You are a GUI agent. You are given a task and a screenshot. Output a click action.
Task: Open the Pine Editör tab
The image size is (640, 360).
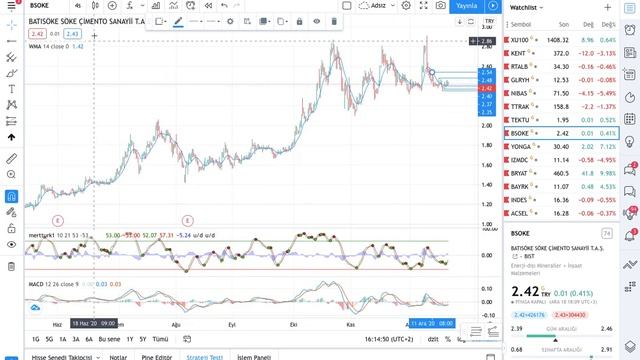coord(156,357)
